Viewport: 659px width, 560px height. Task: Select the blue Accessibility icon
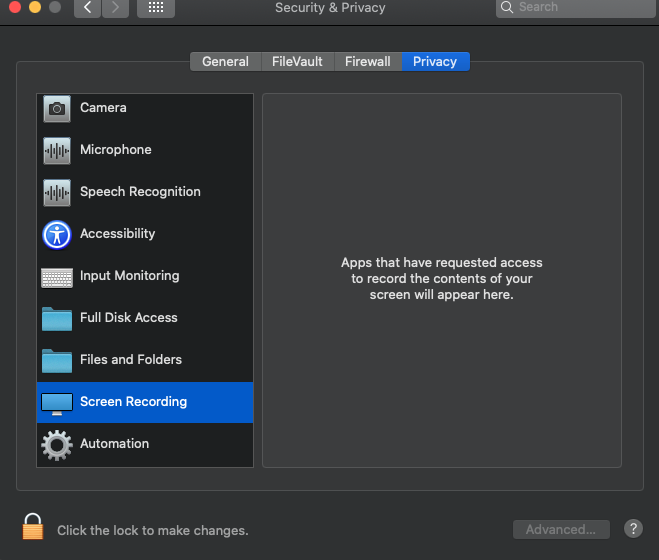(57, 235)
